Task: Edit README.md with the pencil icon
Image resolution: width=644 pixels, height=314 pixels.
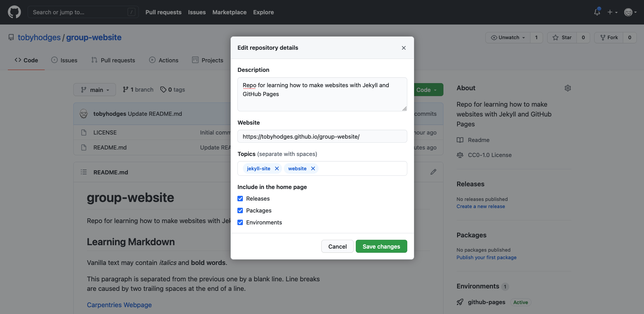Action: (433, 172)
